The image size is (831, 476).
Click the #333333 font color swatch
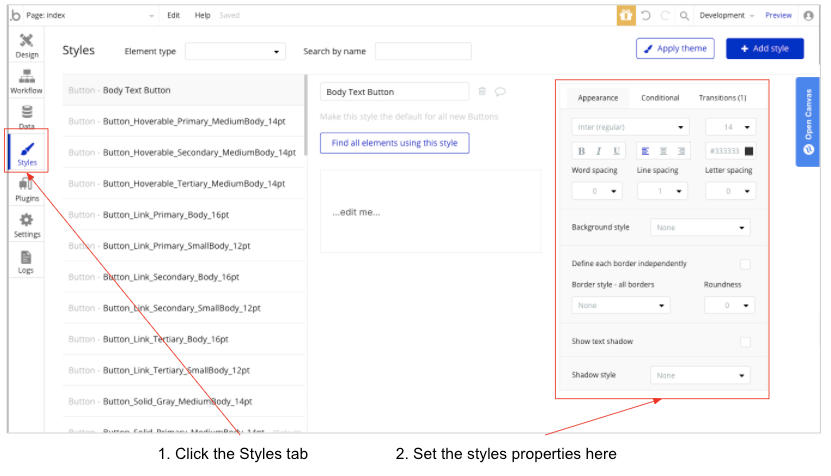click(748, 151)
